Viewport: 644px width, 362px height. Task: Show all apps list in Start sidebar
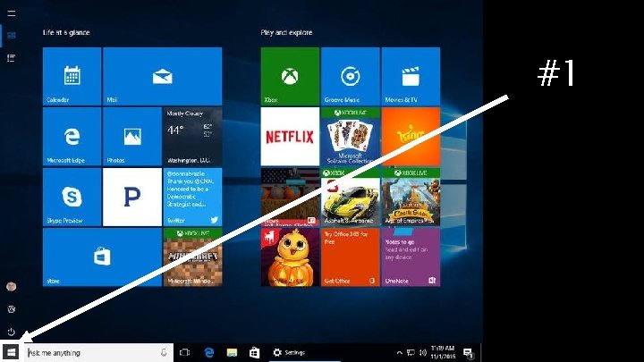coord(12,58)
